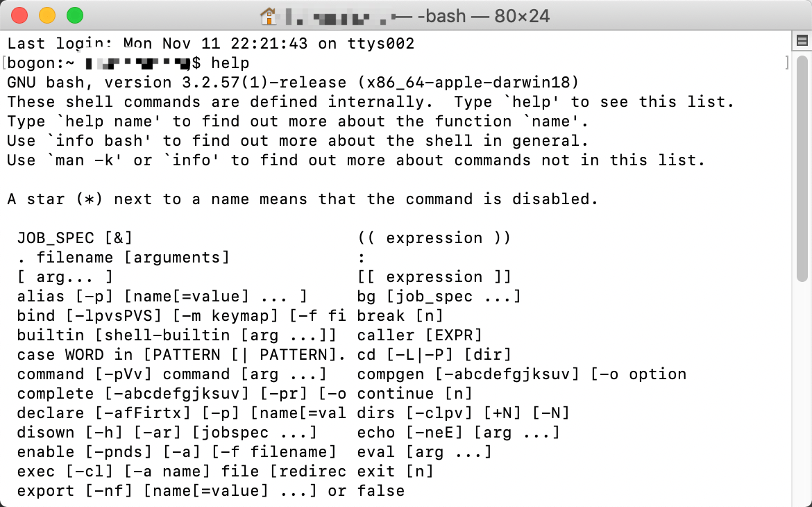Screen dimensions: 812x507
Task: Click the 'exit [n]' entry
Action: [x=395, y=472]
